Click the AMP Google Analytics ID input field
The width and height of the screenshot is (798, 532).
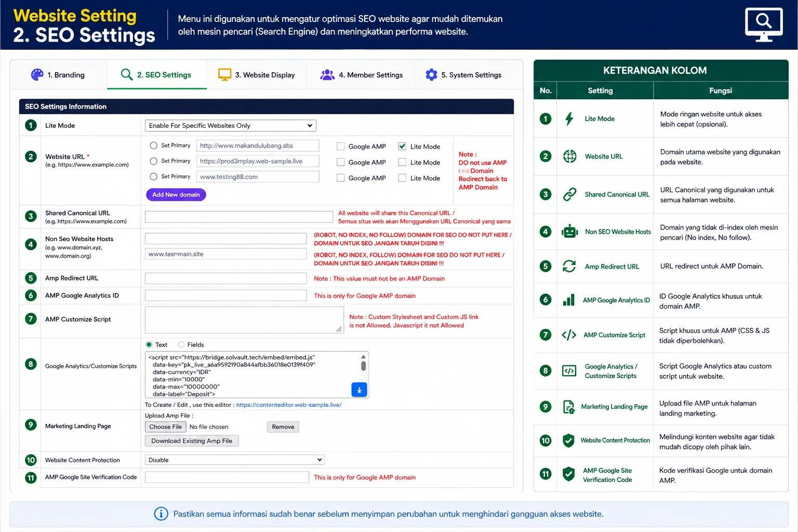tap(226, 296)
